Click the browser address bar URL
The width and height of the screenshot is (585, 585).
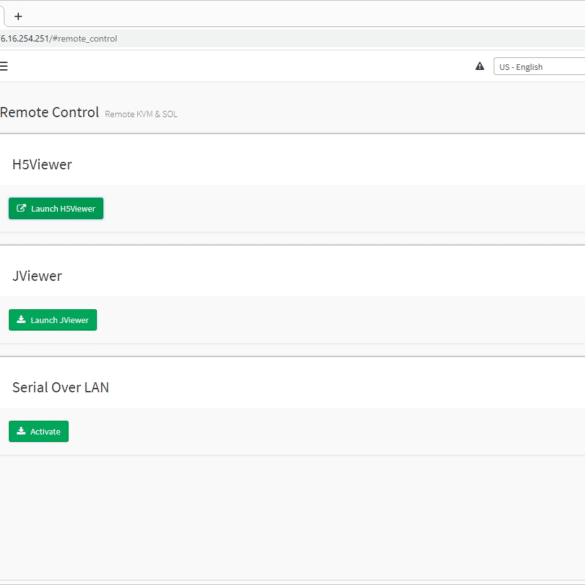[59, 39]
